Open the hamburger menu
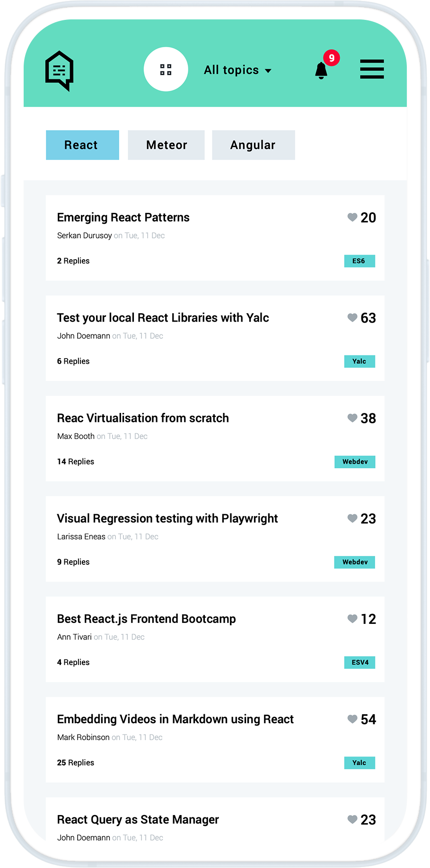 tap(372, 69)
